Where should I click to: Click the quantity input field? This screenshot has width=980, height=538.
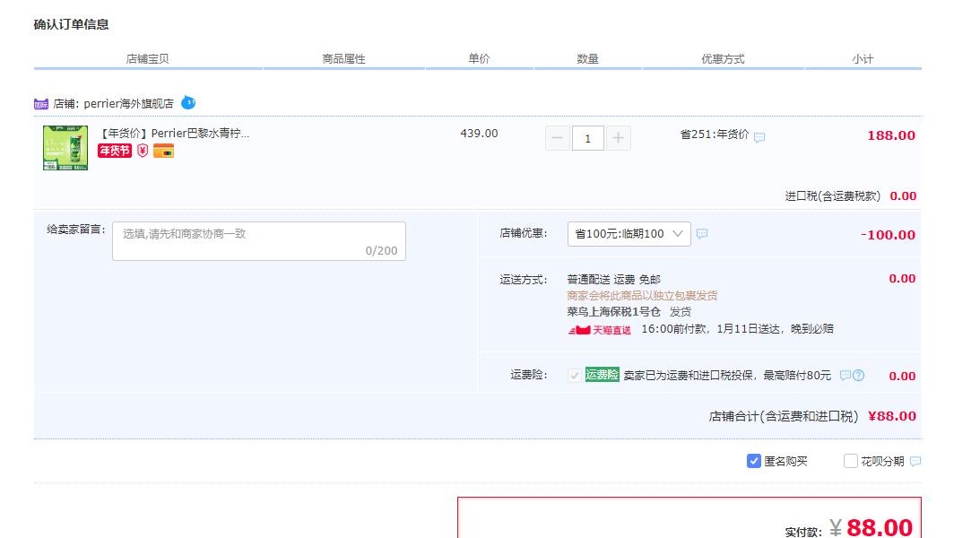click(x=587, y=138)
